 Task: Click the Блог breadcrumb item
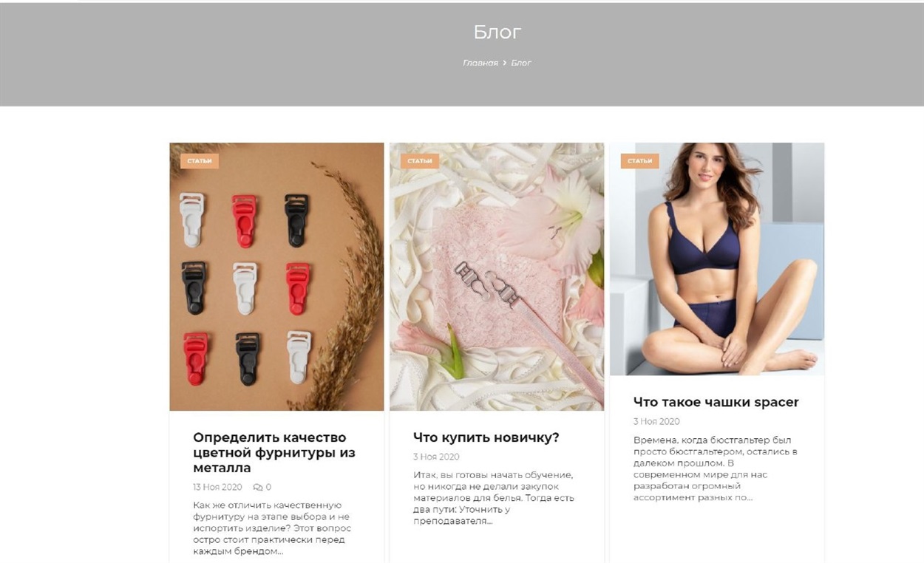pos(521,63)
